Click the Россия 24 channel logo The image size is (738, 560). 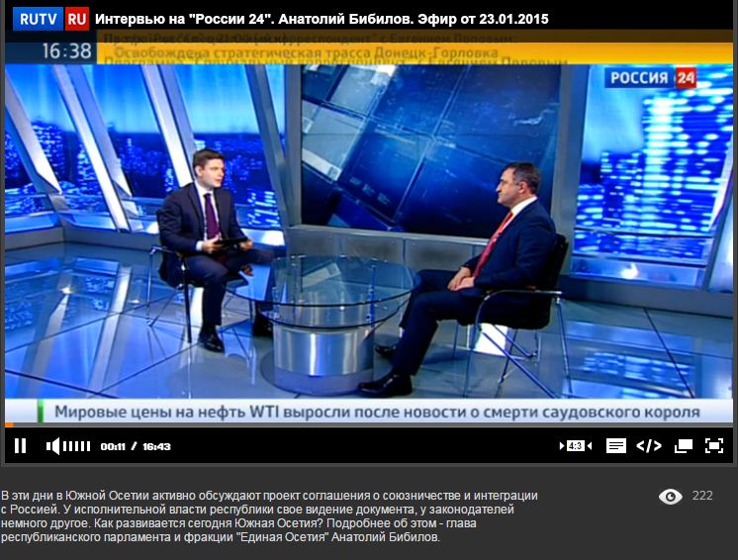tap(653, 77)
